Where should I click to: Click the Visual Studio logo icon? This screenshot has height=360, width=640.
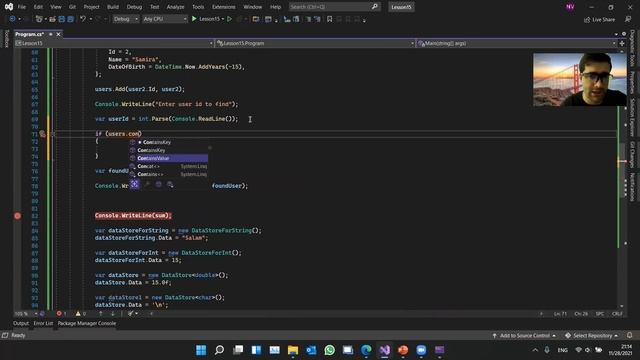point(9,7)
